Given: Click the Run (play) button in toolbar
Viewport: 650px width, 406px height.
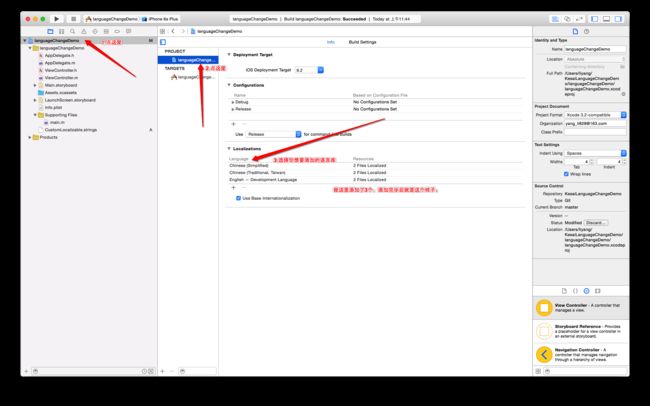Looking at the screenshot, I should click(56, 19).
